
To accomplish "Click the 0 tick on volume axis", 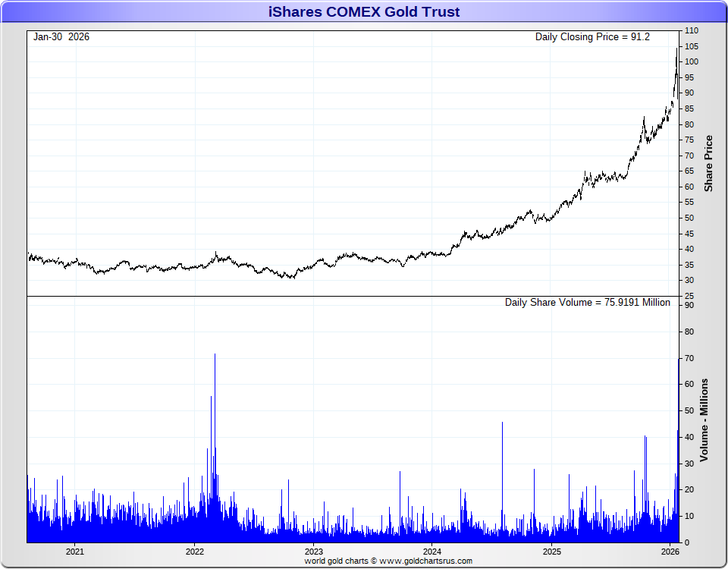I will click(687, 542).
